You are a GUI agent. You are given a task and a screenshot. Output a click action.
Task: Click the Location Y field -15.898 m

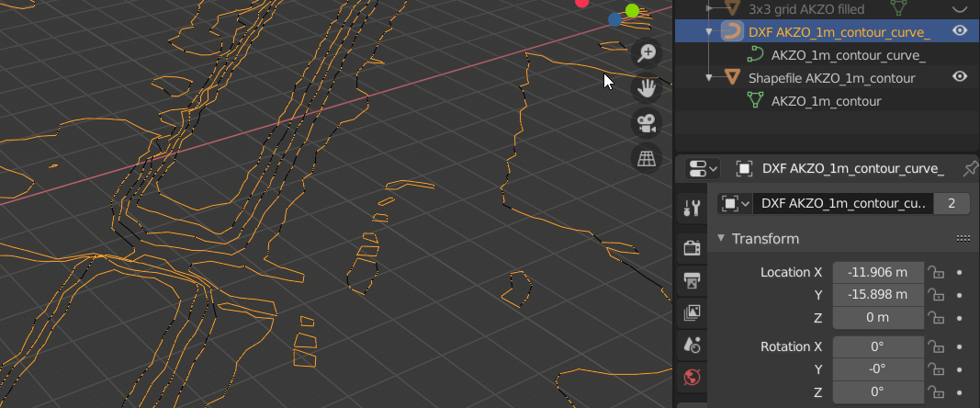[878, 295]
